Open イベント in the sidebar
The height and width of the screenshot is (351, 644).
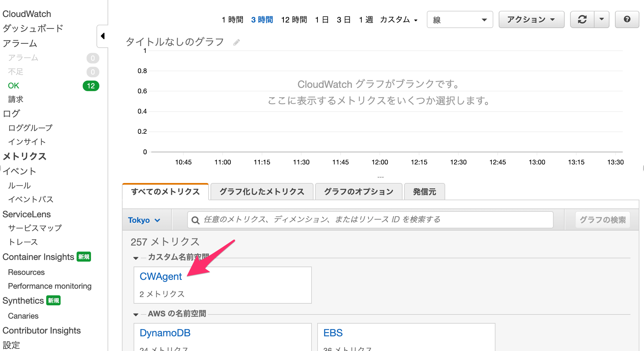(x=19, y=171)
